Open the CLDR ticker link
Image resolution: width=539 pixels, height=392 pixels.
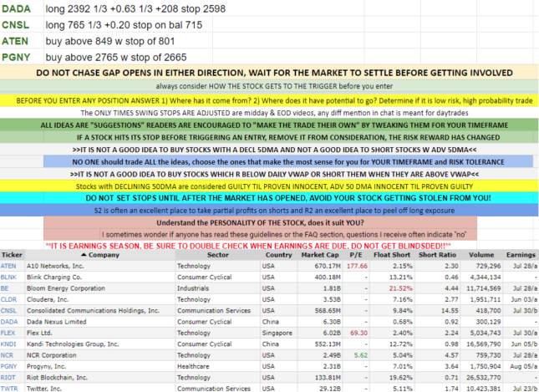pos(8,299)
